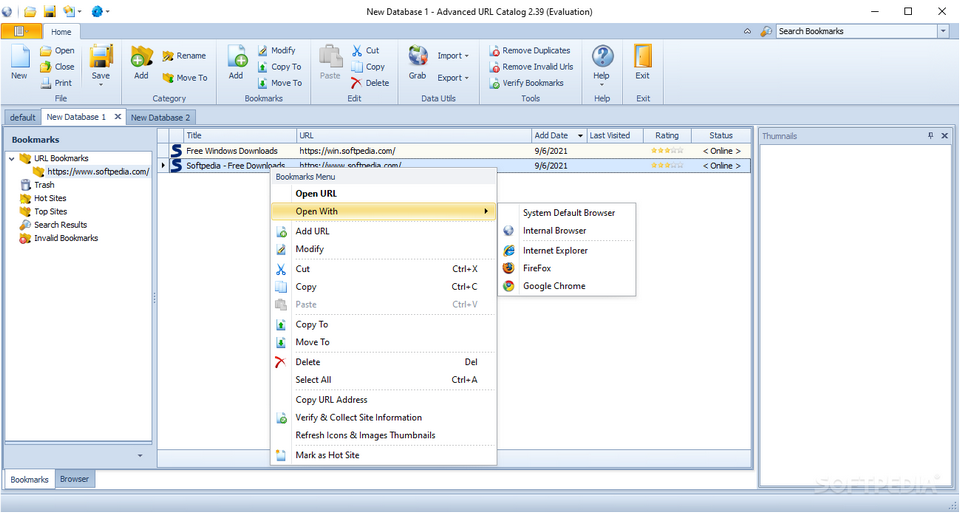Expand the Open With submenu
Image resolution: width=960 pixels, height=513 pixels.
[x=383, y=211]
